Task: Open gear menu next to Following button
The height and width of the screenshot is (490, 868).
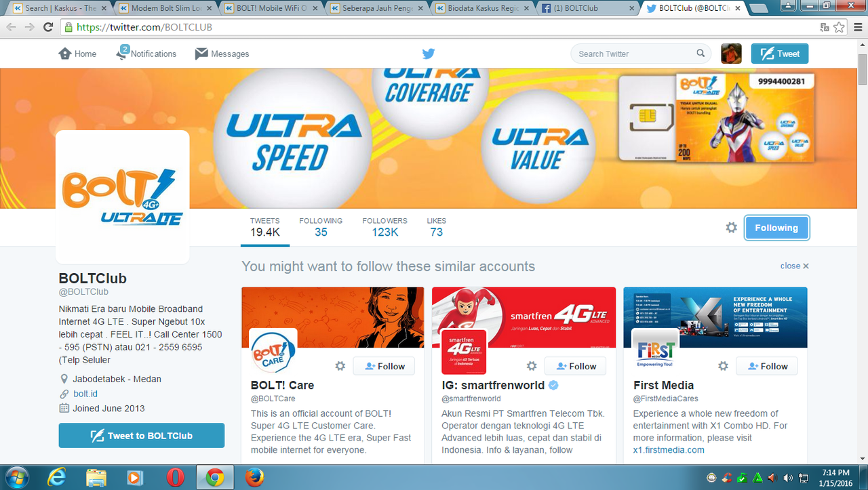Action: (731, 228)
